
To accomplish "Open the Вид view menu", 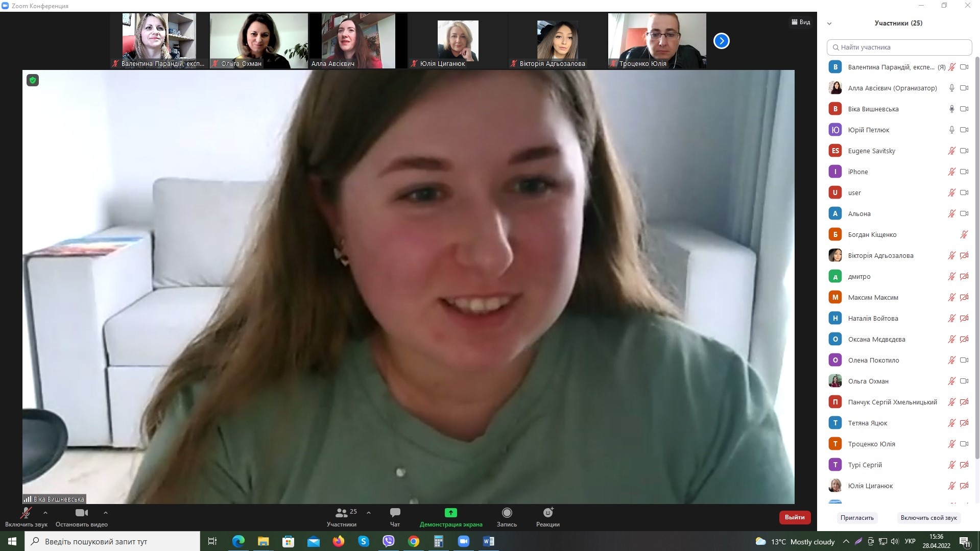I will [801, 22].
